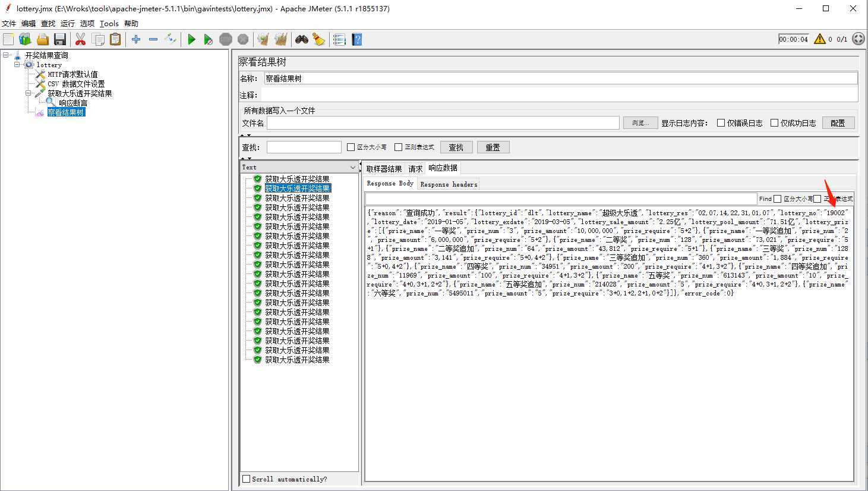Collapse the lottery thread group node

(17, 64)
